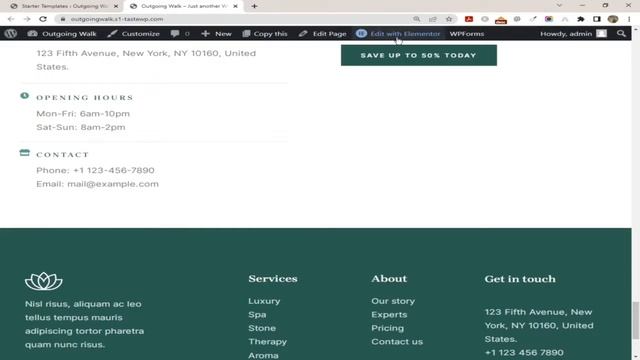Click the WordPress logo in admin bar

tap(11, 33)
